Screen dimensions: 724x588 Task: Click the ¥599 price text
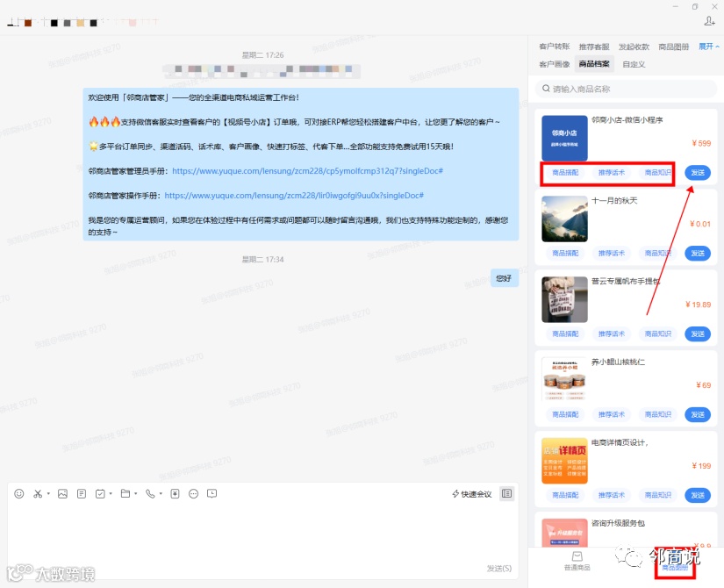tap(701, 143)
